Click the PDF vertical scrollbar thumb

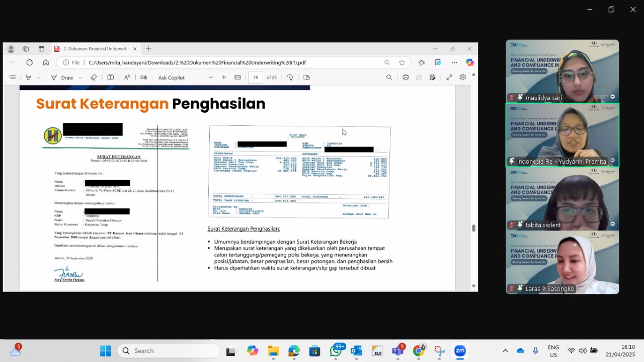click(473, 228)
